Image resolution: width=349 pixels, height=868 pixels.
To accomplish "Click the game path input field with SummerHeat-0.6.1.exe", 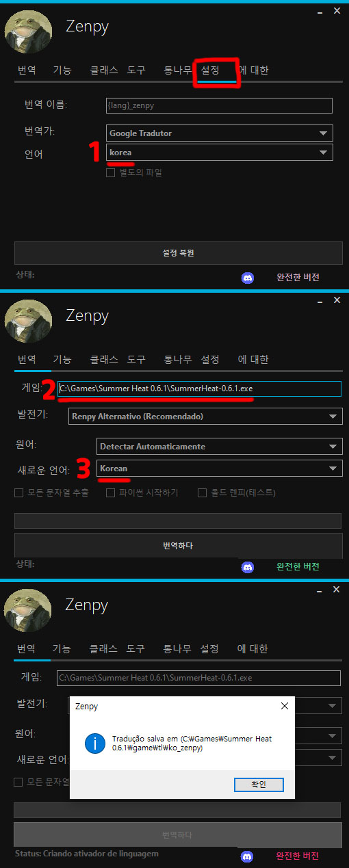I will coord(199,389).
